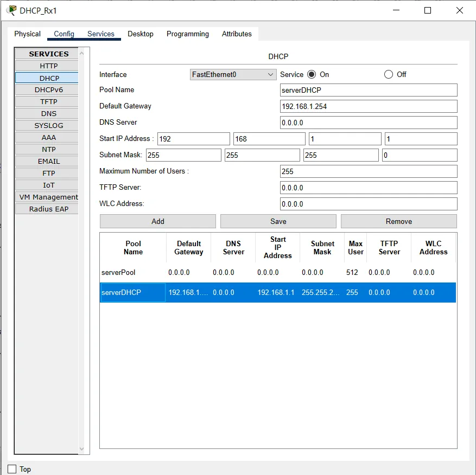Switch to the Physical tab
The image size is (476, 475).
(x=28, y=34)
